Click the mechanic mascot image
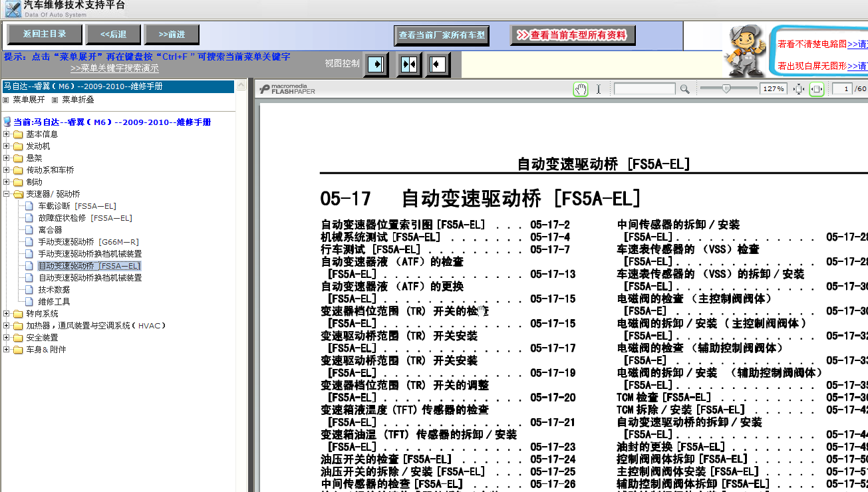This screenshot has width=868, height=492. coord(746,51)
